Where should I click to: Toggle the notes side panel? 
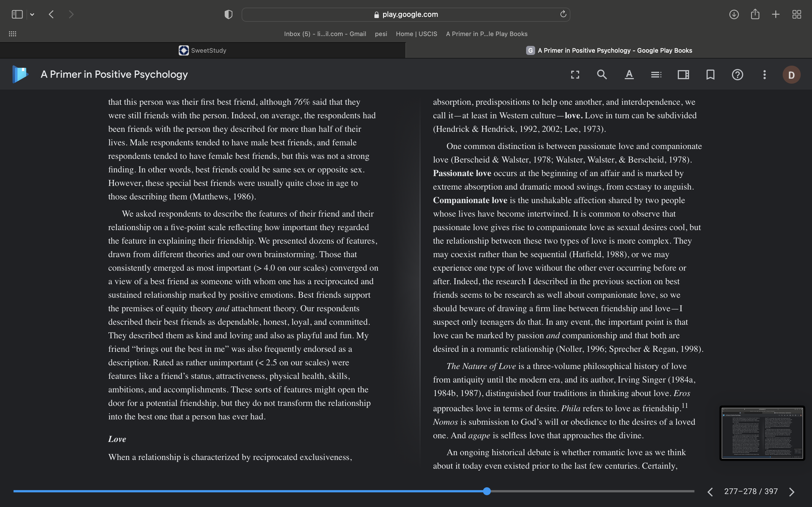tap(683, 74)
